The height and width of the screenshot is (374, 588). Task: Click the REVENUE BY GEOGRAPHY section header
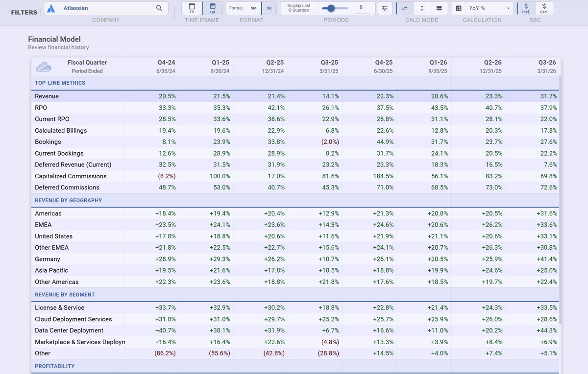click(69, 200)
